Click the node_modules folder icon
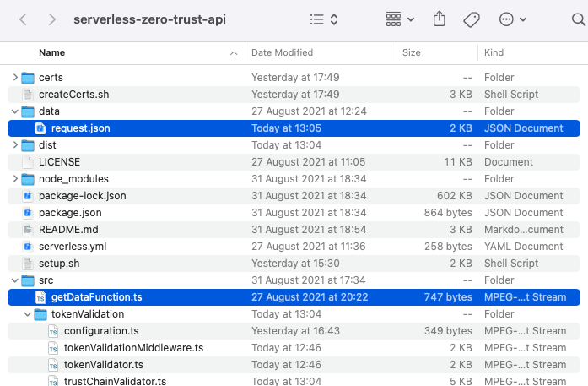588x386 pixels. (28, 179)
